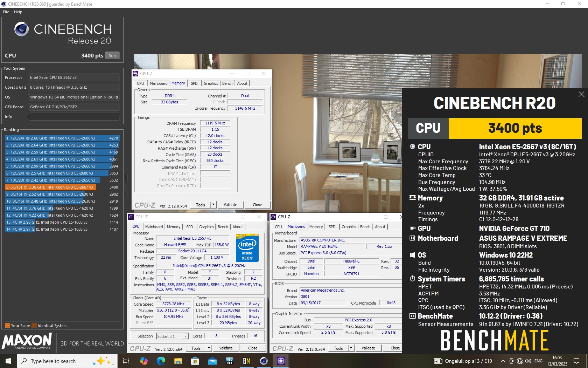Click the System Timers clock icon
Screen dimensions: 588x368
[x=413, y=279]
